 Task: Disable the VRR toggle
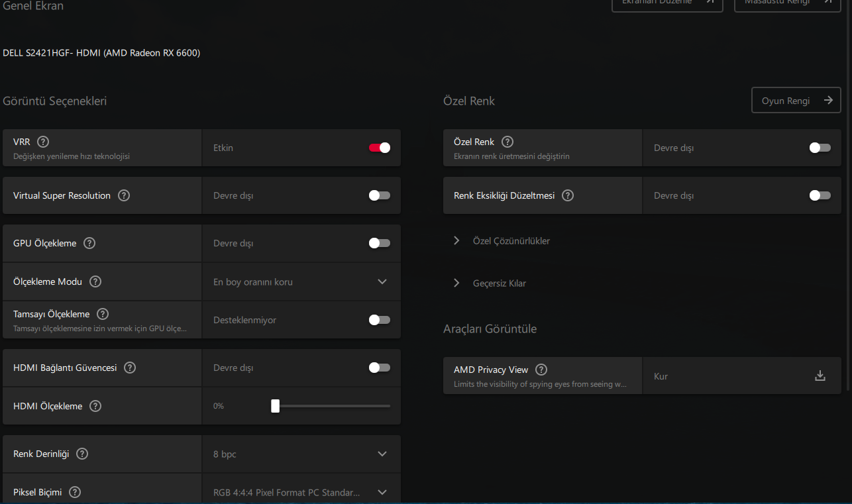(x=380, y=148)
